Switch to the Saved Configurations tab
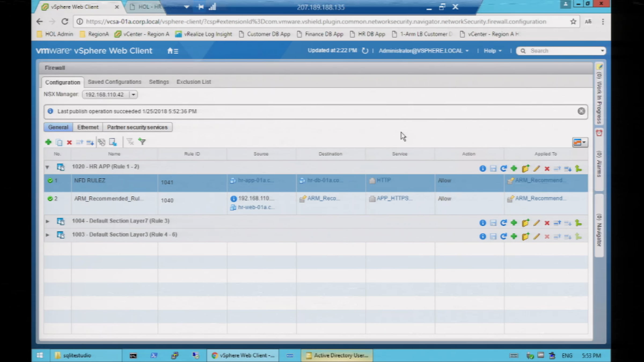 tap(114, 82)
